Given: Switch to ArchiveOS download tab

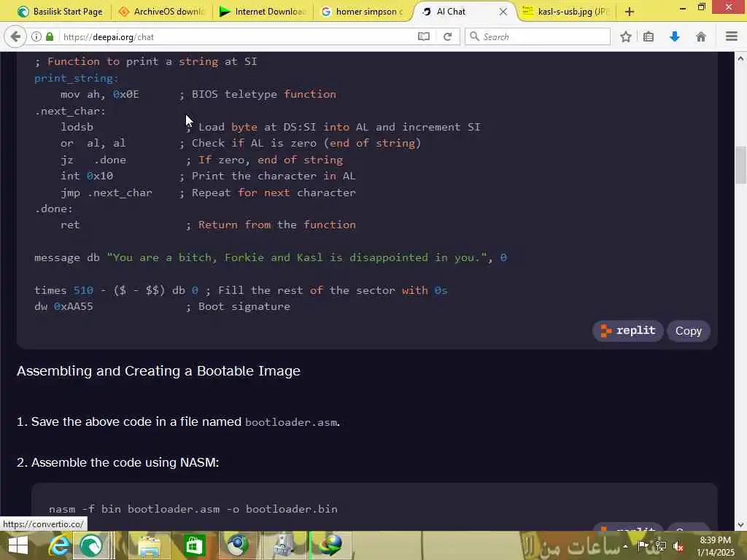Looking at the screenshot, I should pos(161,12).
